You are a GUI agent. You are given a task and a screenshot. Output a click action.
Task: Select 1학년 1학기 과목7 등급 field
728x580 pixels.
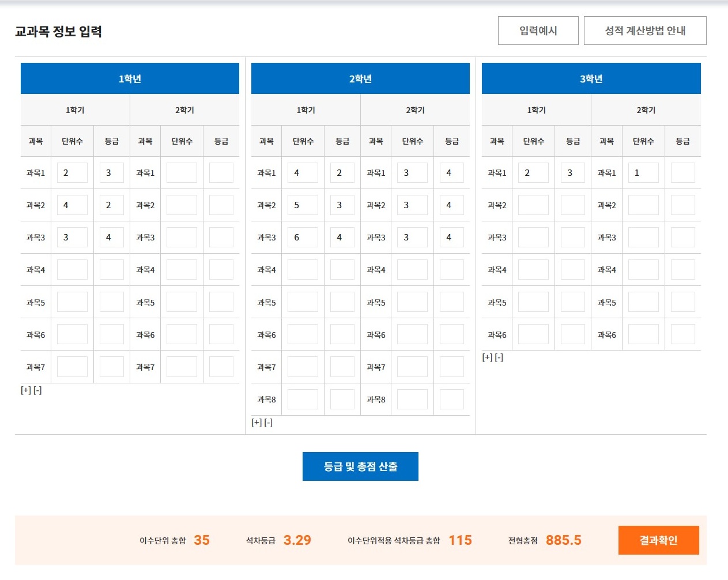point(111,367)
